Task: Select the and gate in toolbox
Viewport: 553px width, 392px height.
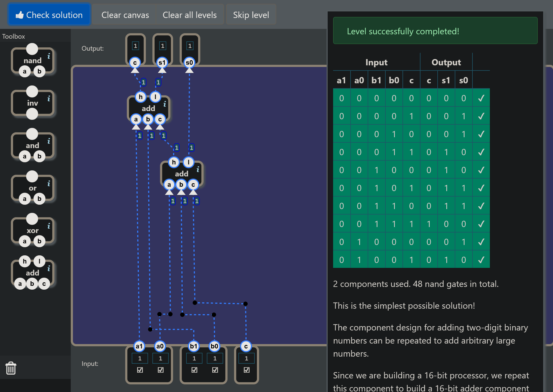Action: coord(32,145)
